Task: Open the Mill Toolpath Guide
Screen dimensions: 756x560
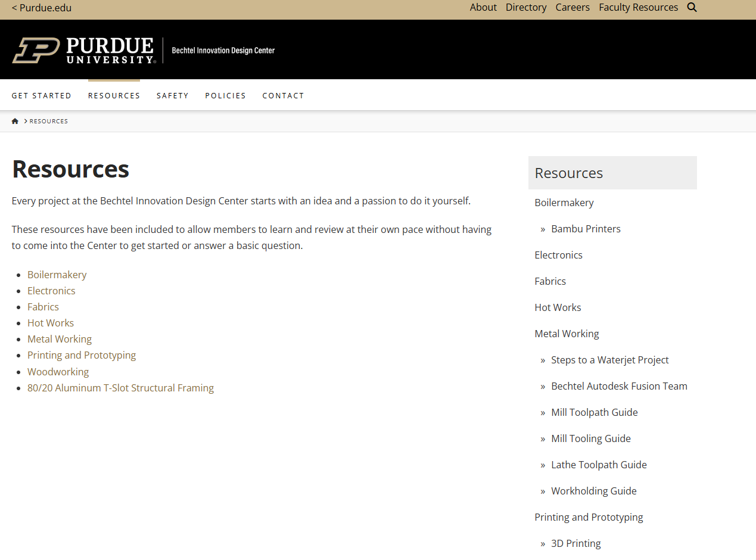Action: click(594, 412)
